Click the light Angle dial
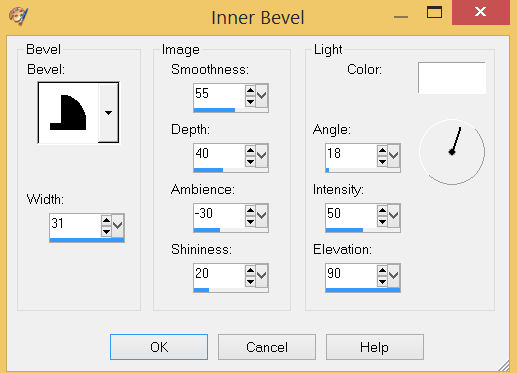 [x=452, y=152]
